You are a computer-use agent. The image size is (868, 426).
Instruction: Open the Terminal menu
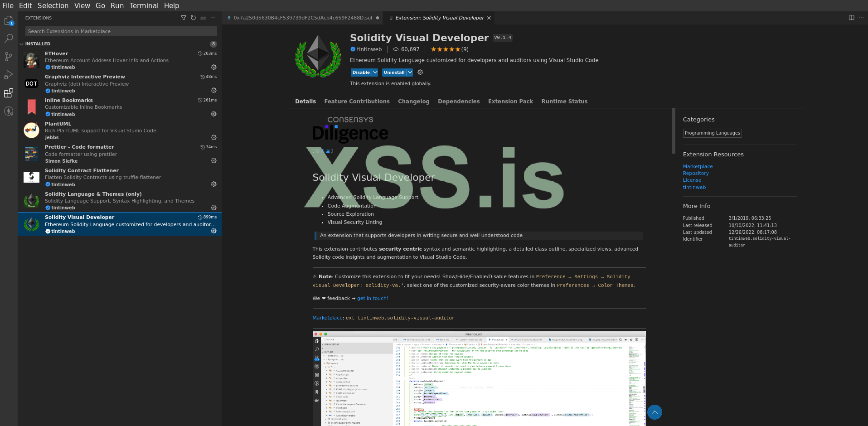[144, 5]
